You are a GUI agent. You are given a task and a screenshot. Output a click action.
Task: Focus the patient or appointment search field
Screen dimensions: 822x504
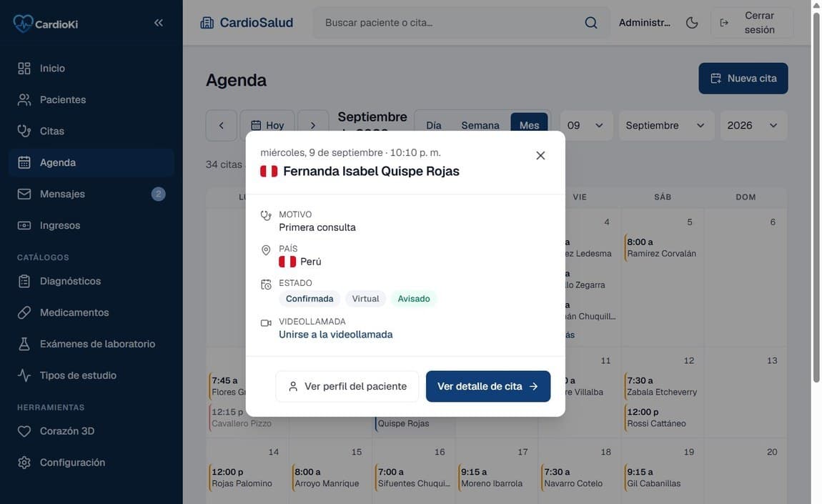[451, 23]
